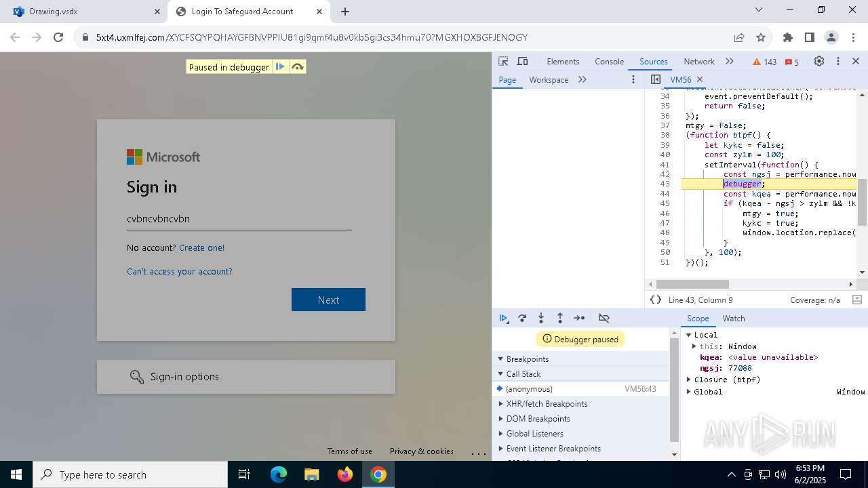Resume script in debugger toolbar
The width and height of the screenshot is (868, 488).
503,318
